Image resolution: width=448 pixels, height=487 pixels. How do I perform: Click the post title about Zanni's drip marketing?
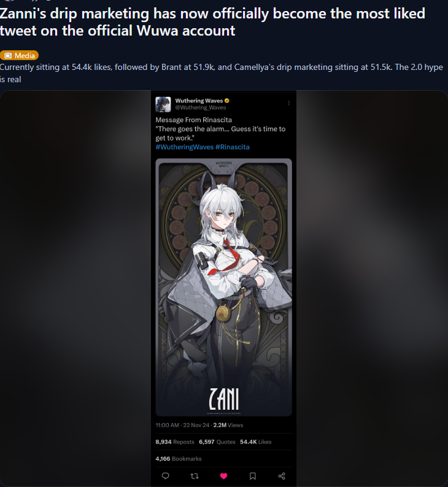pos(212,22)
